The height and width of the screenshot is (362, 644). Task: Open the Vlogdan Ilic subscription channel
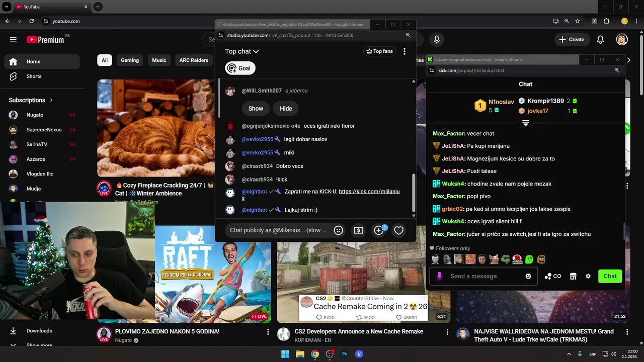[x=42, y=174]
